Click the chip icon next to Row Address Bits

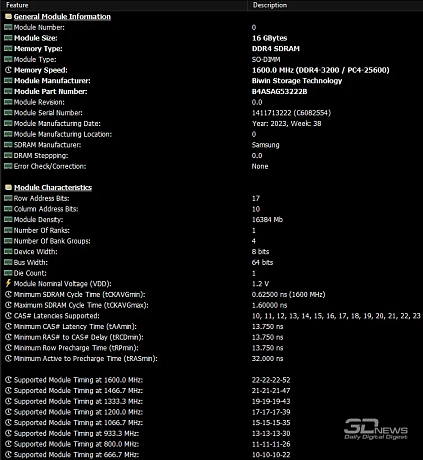pos(8,198)
